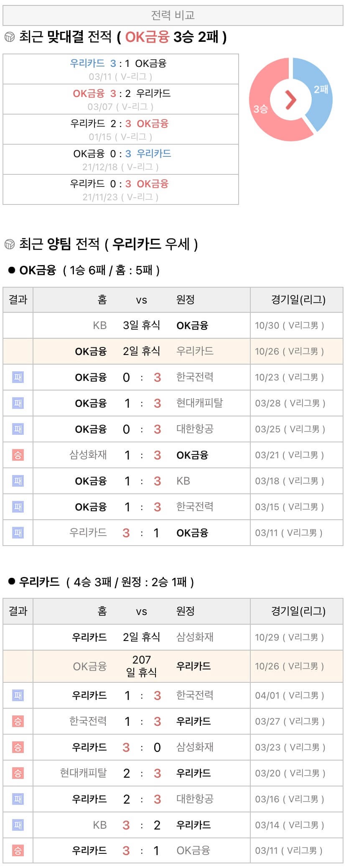Click the volleyball icon beside 최근 맞대결 전적
The height and width of the screenshot is (868, 346).
coord(9,37)
